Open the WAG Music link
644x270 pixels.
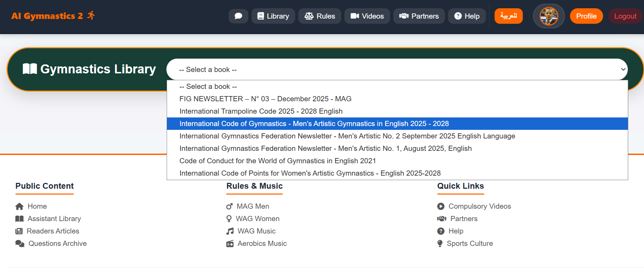point(257,231)
